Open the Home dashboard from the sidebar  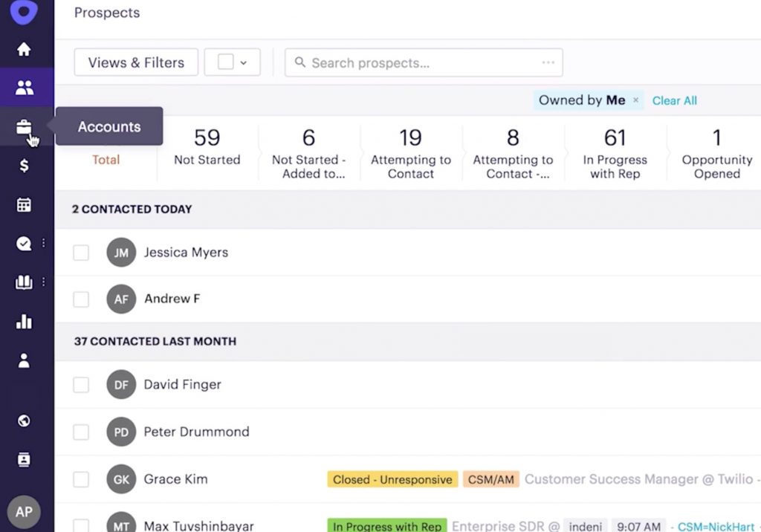(25, 48)
